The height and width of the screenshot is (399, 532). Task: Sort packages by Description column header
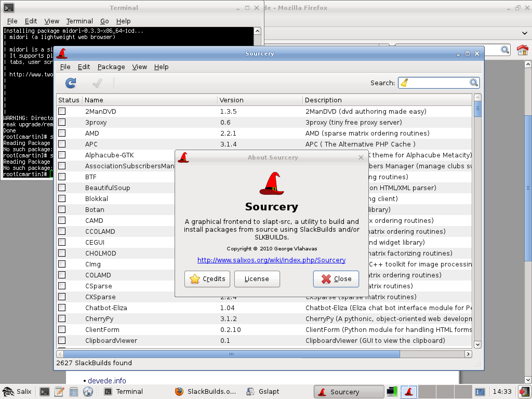coord(387,100)
